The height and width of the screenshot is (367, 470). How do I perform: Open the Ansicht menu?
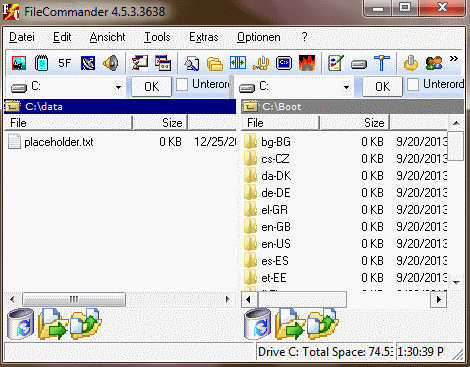coord(107,37)
